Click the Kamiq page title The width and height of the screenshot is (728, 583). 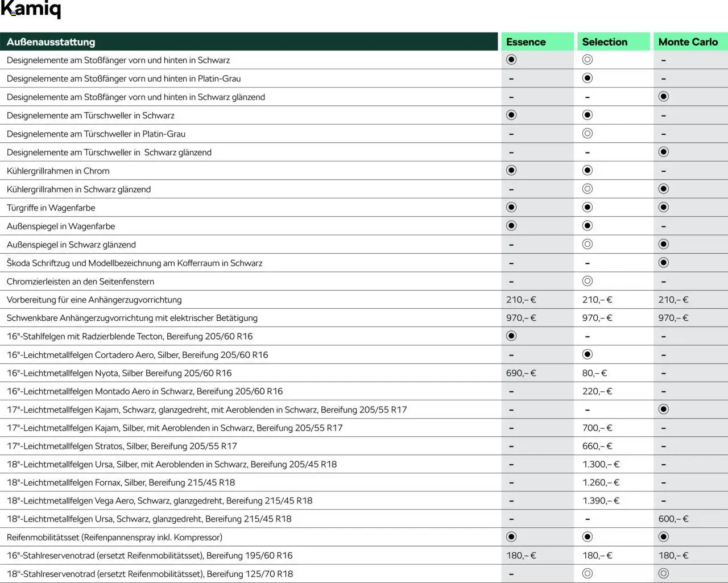pos(31,10)
